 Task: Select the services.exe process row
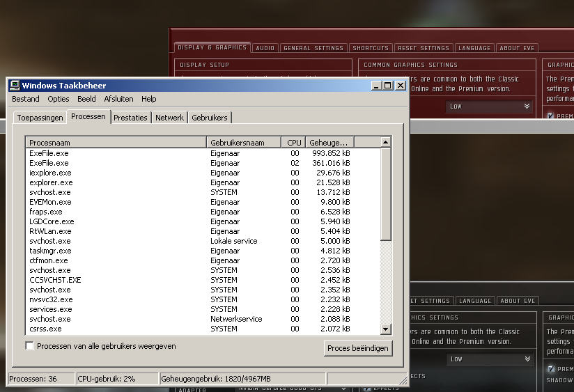[203, 309]
